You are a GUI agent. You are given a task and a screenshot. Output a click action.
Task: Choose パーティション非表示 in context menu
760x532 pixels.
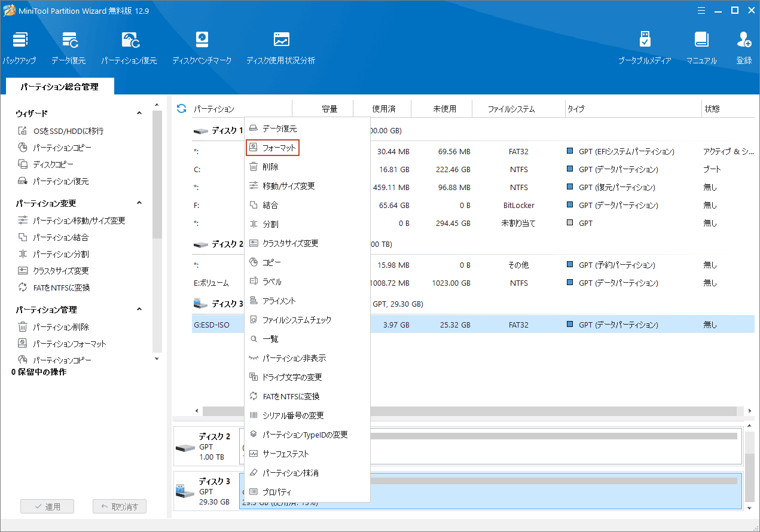tap(307, 358)
